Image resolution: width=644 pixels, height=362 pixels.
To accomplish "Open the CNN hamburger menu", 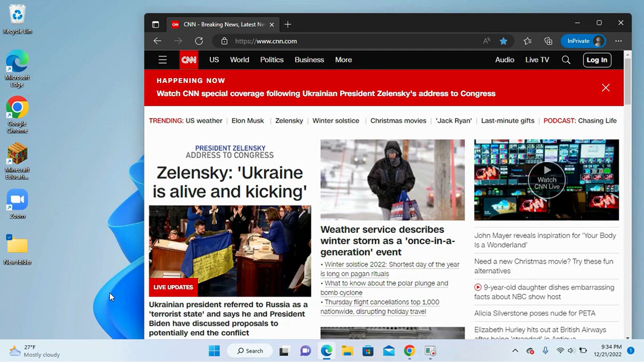I will click(x=163, y=60).
